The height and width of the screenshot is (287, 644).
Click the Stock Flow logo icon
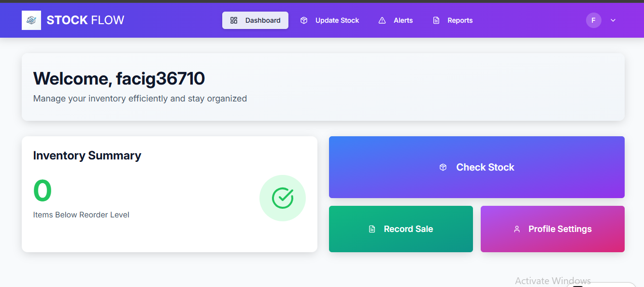(31, 20)
